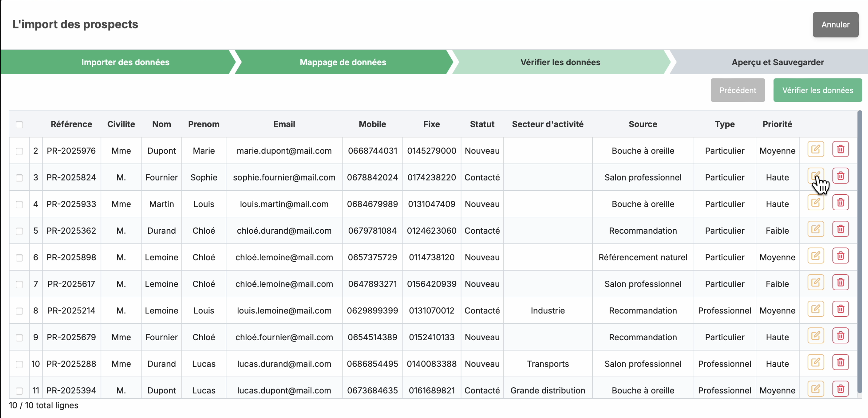The height and width of the screenshot is (418, 868).
Task: Switch to Aperçu et Sauvegarder step
Action: tap(777, 62)
